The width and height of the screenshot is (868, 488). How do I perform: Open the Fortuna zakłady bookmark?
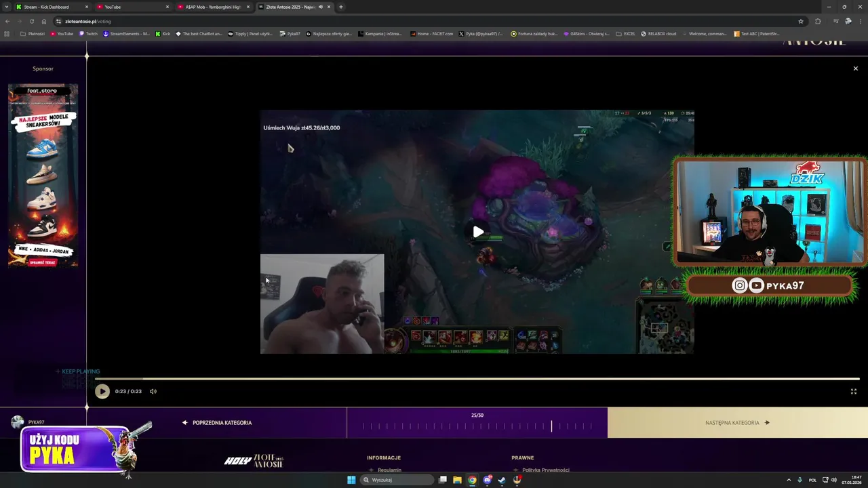click(534, 33)
